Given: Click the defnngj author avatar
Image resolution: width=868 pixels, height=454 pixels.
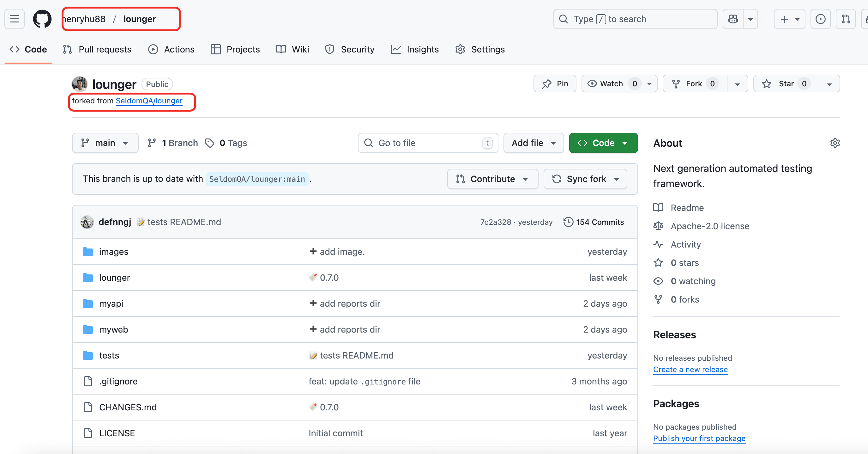Looking at the screenshot, I should point(87,222).
